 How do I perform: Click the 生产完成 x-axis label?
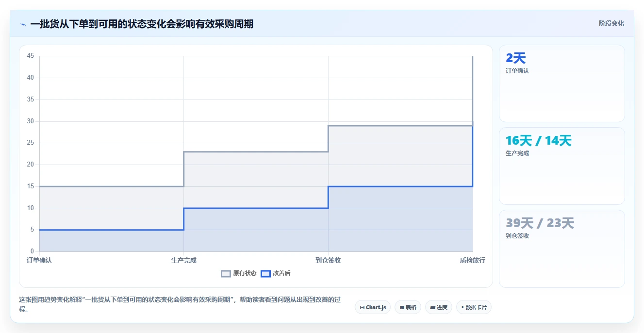pos(184,260)
